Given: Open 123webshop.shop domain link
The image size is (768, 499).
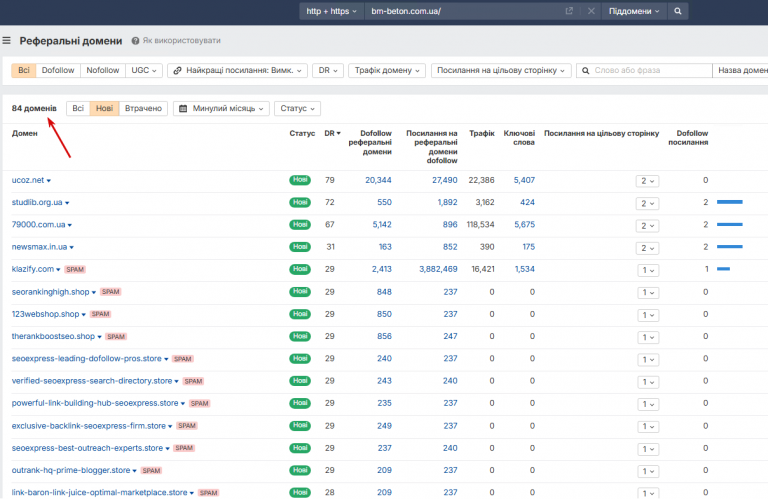Looking at the screenshot, I should pos(46,314).
